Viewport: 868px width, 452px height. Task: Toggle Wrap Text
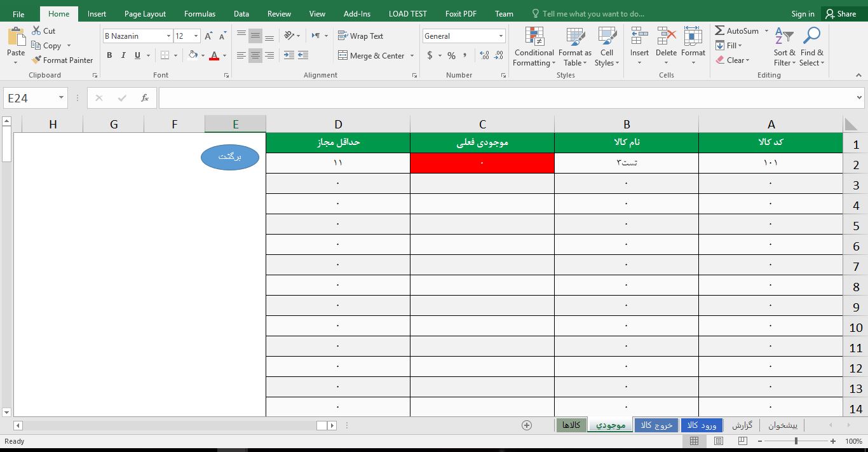click(x=361, y=36)
